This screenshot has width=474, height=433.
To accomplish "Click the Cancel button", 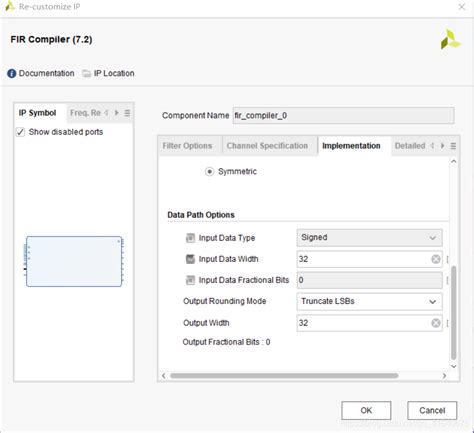I will tap(432, 410).
